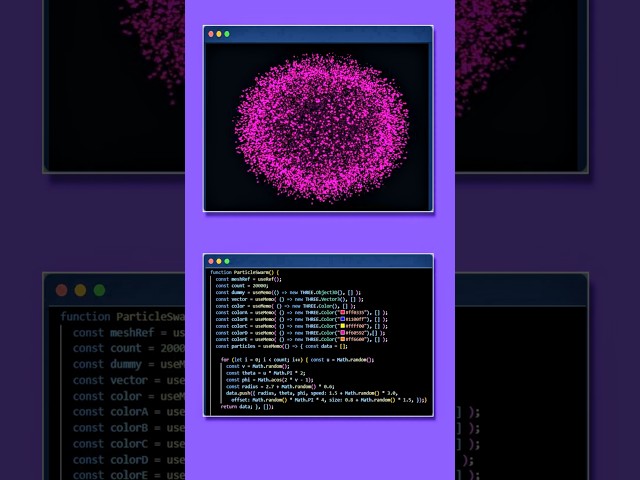
Task: Click the 'const phi = Math.acos' line
Action: point(270,380)
